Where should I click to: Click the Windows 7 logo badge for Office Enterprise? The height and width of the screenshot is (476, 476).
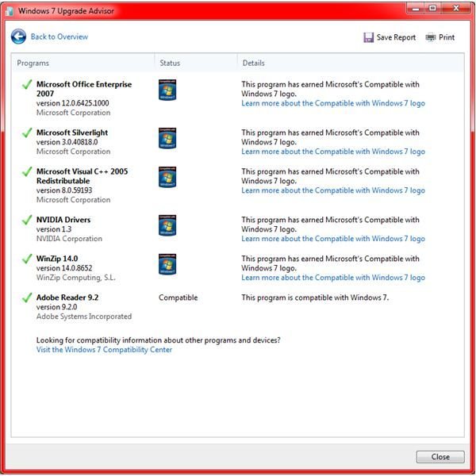(167, 90)
